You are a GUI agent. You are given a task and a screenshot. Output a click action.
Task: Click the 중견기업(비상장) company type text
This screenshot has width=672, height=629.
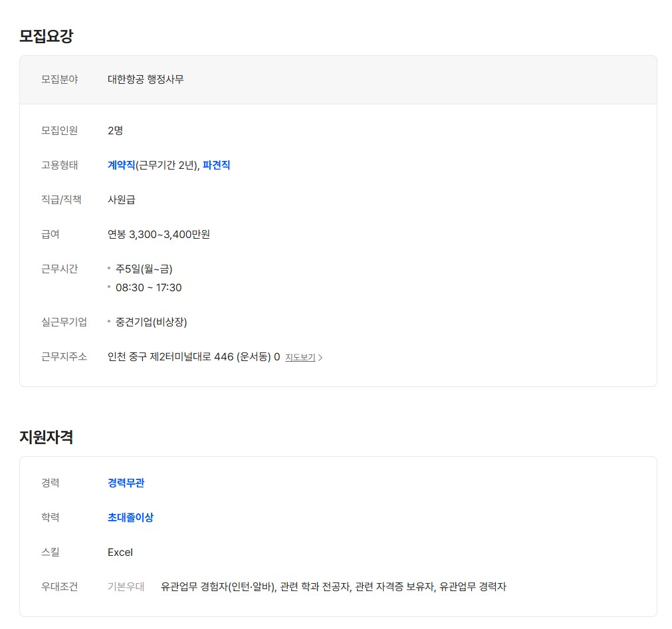(x=152, y=322)
